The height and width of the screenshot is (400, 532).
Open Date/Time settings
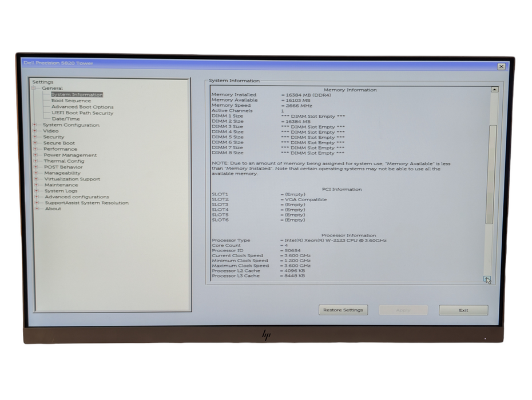tap(66, 119)
